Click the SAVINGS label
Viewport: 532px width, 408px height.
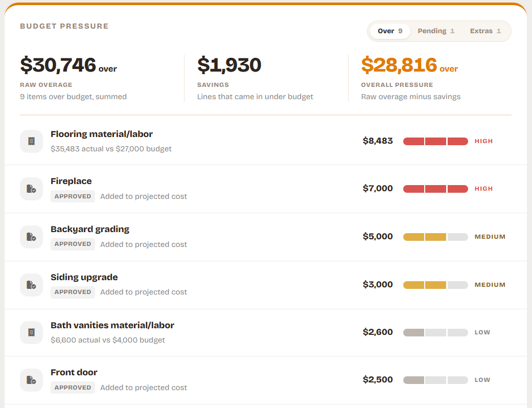click(x=213, y=85)
